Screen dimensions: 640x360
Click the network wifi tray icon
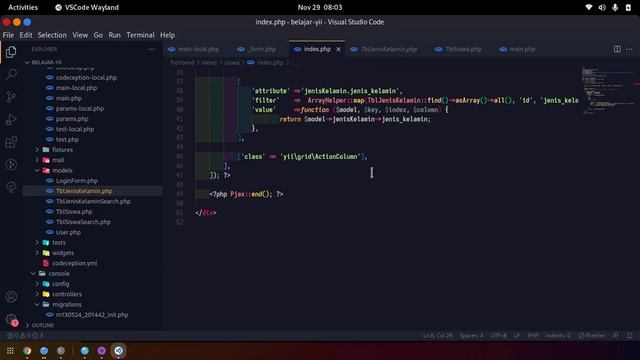[589, 7]
